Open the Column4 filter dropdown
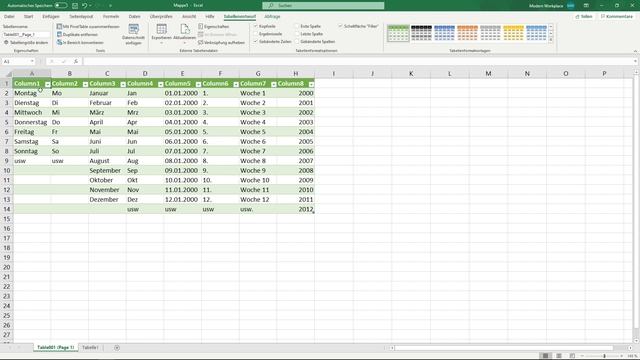The image size is (640, 360). pyautogui.click(x=160, y=84)
